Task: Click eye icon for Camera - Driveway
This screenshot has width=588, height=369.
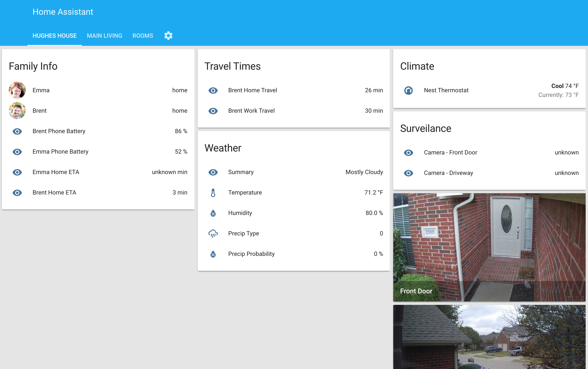Action: point(409,173)
